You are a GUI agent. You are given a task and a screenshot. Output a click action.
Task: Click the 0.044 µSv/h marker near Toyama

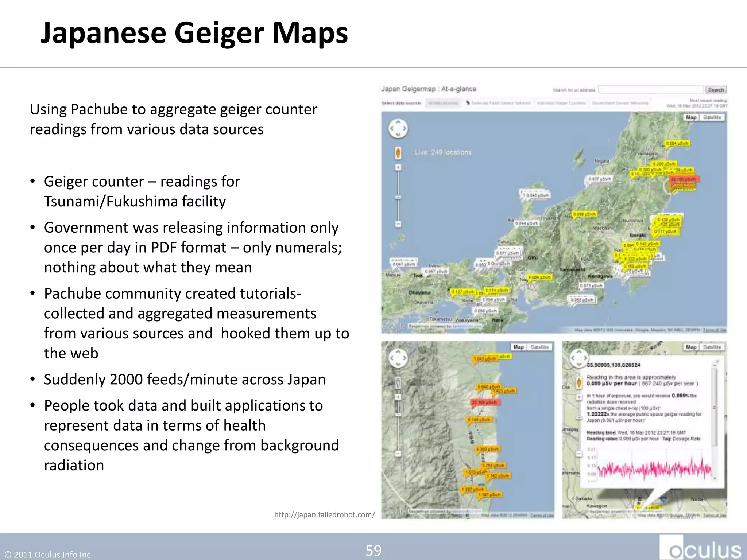[x=526, y=223]
